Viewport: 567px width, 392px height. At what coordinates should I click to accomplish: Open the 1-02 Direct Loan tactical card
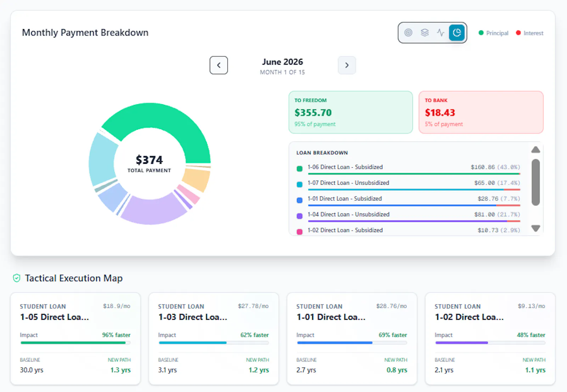click(490, 338)
